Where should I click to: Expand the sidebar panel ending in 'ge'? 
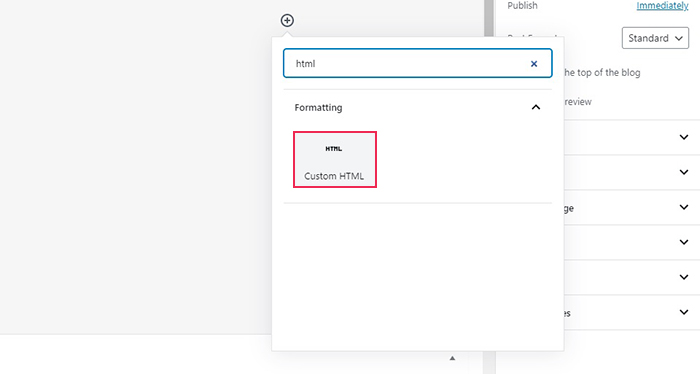click(684, 207)
